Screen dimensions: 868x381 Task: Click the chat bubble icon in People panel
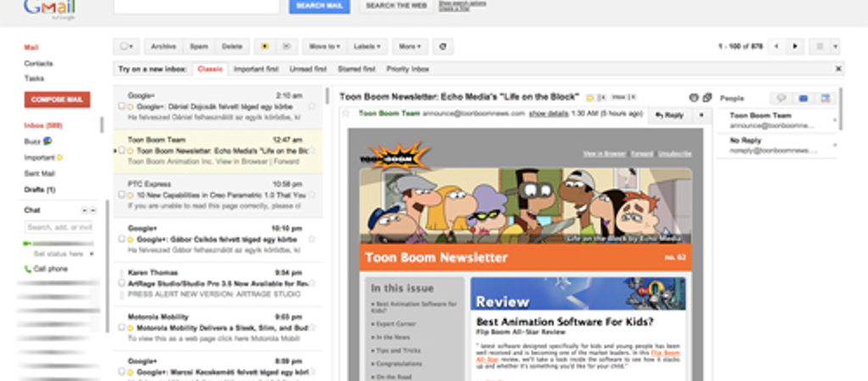(x=781, y=98)
